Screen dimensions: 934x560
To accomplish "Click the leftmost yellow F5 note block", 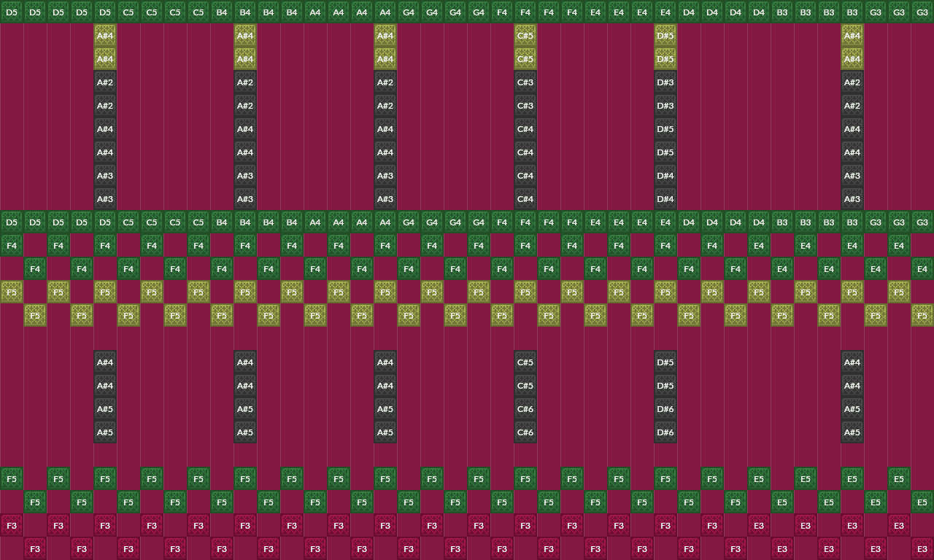I will click(12, 292).
